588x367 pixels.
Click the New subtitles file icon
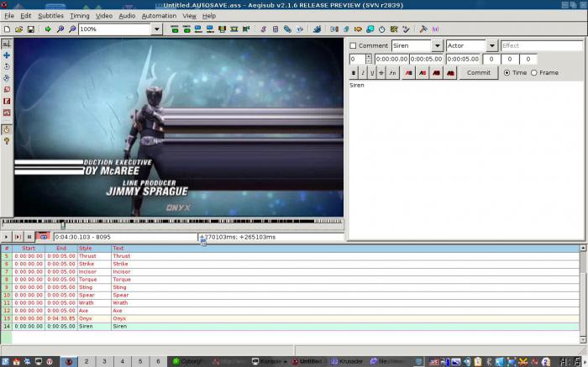7,29
